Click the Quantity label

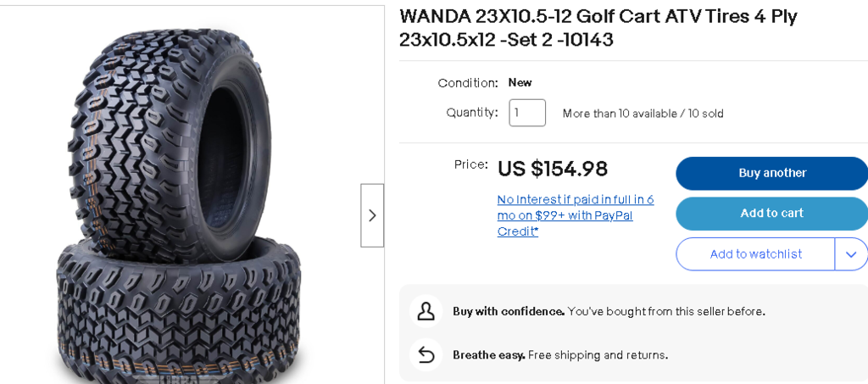pos(472,112)
